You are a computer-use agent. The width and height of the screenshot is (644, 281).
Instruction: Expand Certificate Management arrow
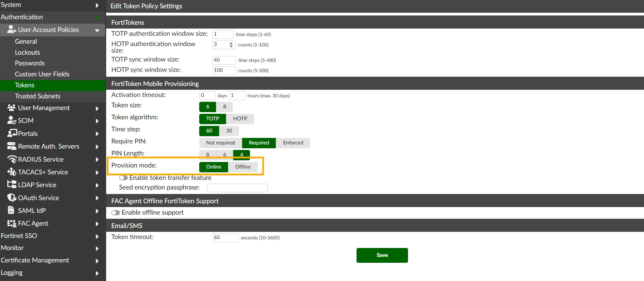point(97,261)
